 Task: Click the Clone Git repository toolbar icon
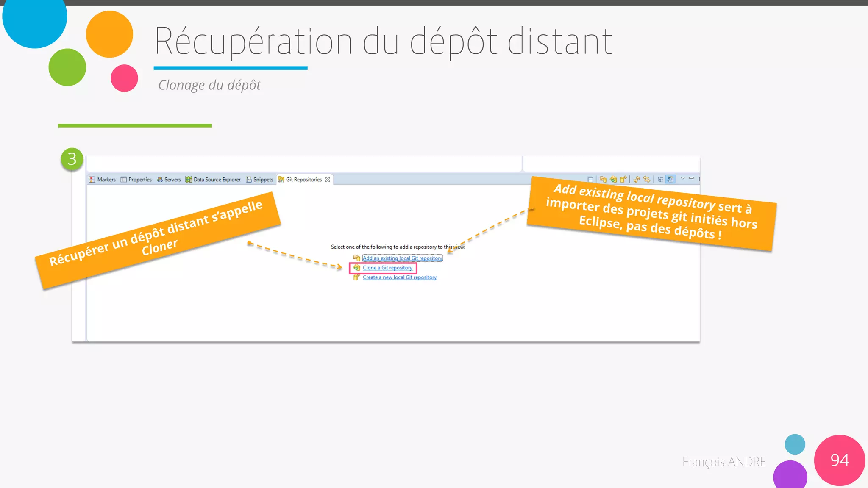[x=613, y=179]
